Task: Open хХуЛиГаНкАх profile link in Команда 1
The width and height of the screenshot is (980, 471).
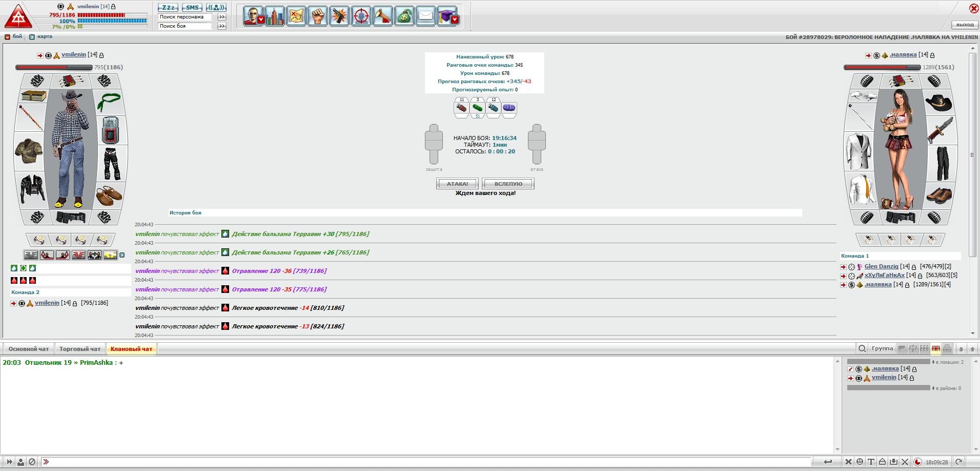Action: (x=885, y=276)
